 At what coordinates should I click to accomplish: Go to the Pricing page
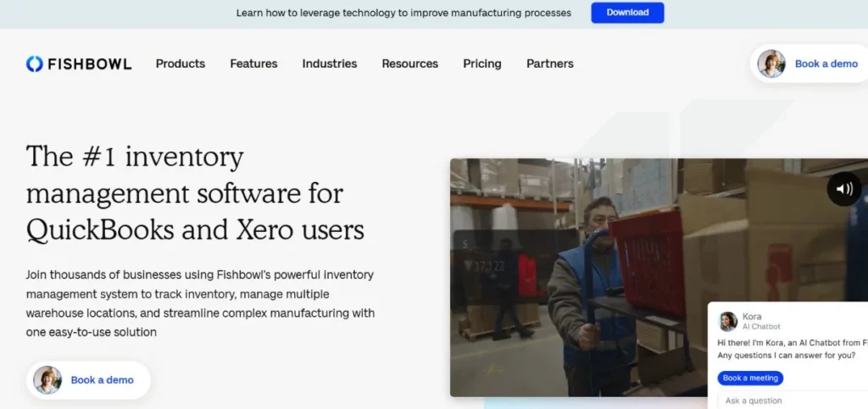click(x=482, y=64)
